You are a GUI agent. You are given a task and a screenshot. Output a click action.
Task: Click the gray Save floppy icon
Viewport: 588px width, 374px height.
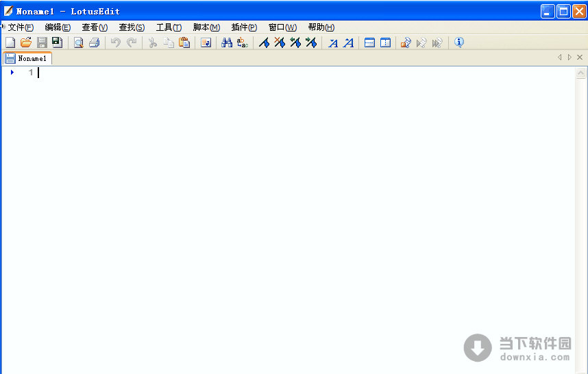(x=42, y=42)
